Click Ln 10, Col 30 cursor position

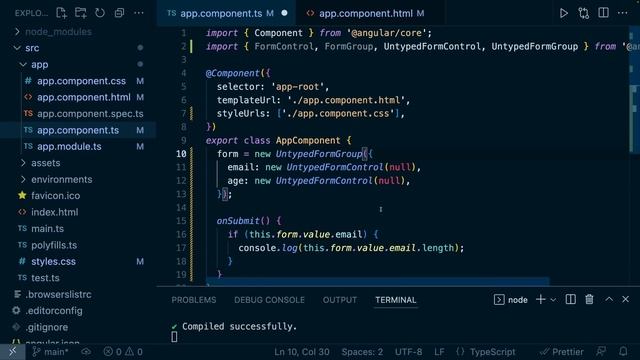(x=302, y=352)
